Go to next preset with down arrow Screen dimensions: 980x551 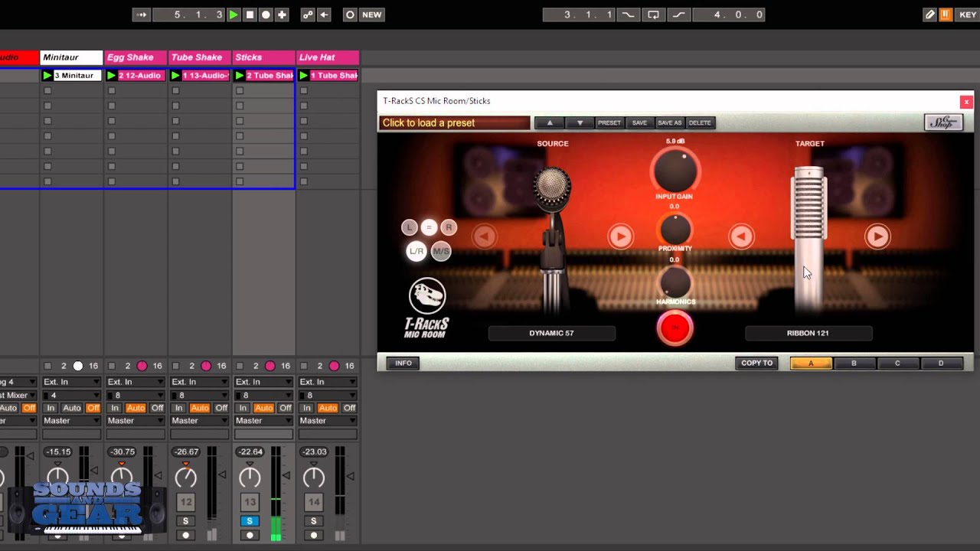[x=580, y=122]
